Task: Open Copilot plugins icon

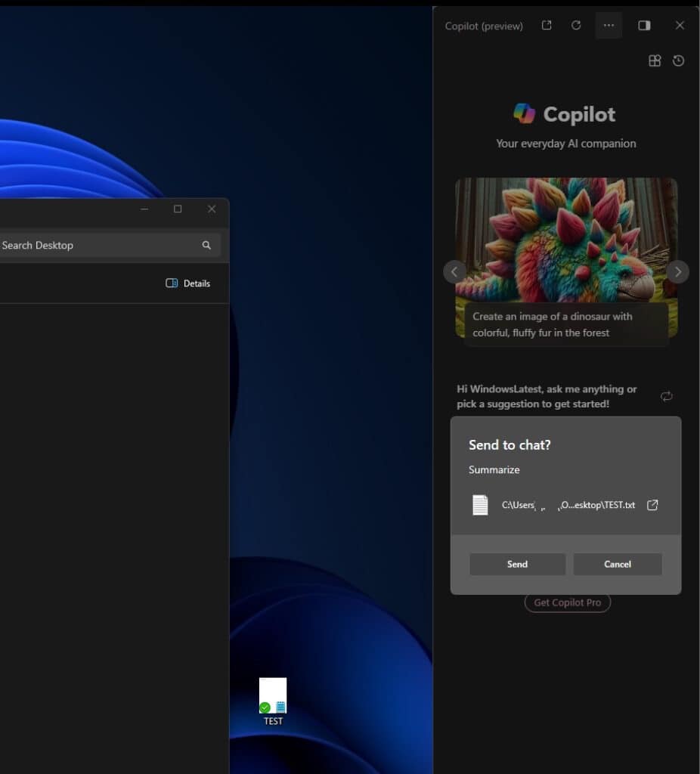Action: click(x=655, y=60)
